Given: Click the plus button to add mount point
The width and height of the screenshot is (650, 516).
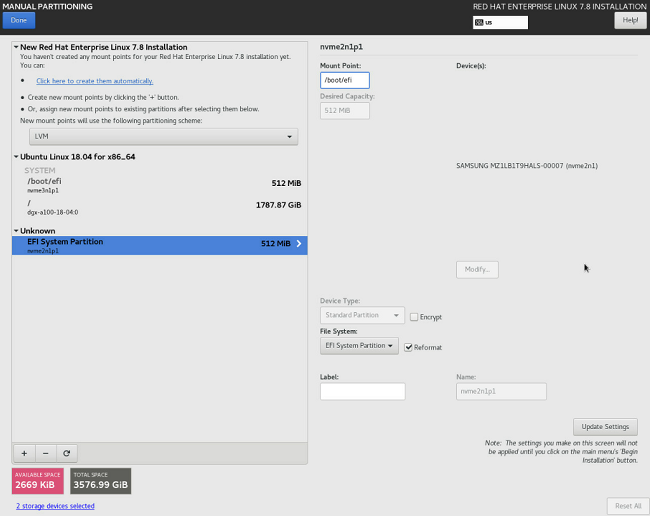Looking at the screenshot, I should (x=24, y=453).
